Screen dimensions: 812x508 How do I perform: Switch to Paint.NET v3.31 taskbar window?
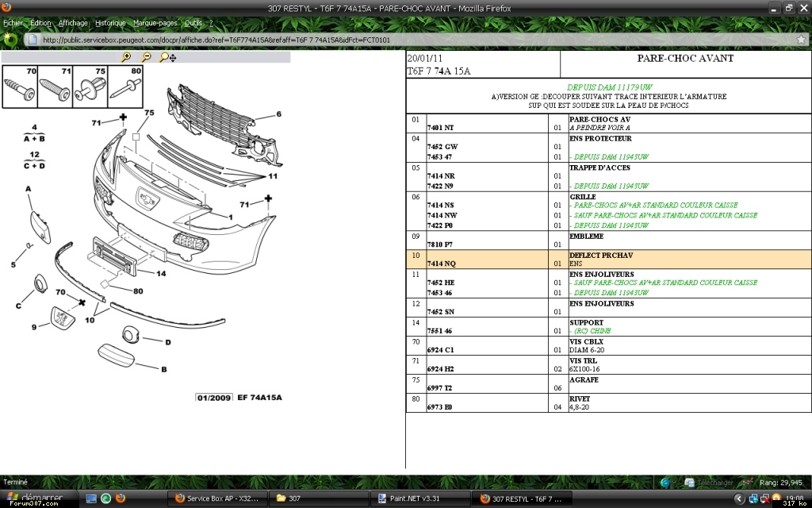(421, 498)
